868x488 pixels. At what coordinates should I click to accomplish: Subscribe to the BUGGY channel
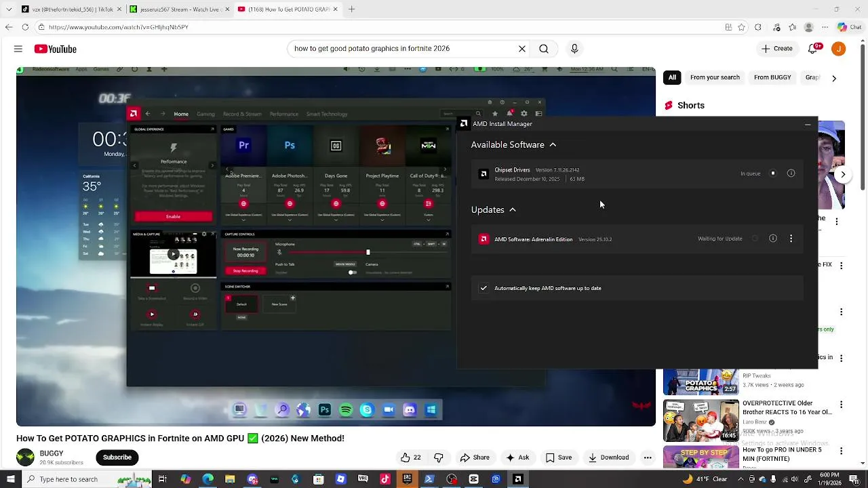117,457
